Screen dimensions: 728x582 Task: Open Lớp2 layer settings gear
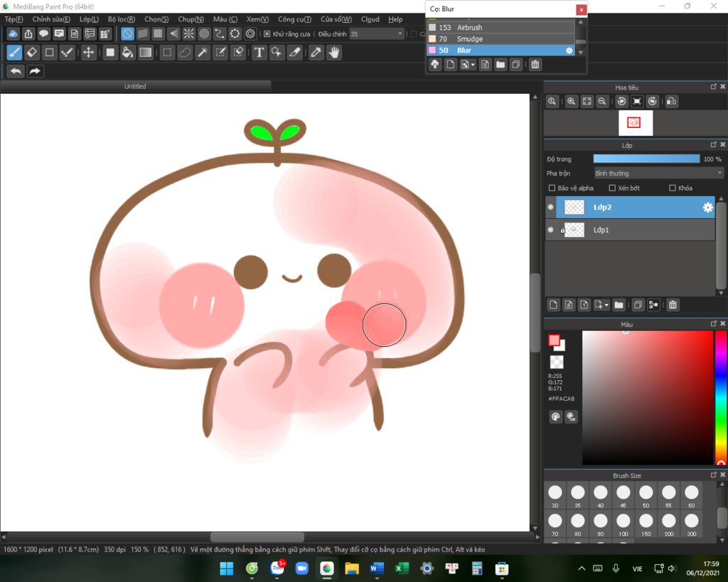pyautogui.click(x=707, y=208)
